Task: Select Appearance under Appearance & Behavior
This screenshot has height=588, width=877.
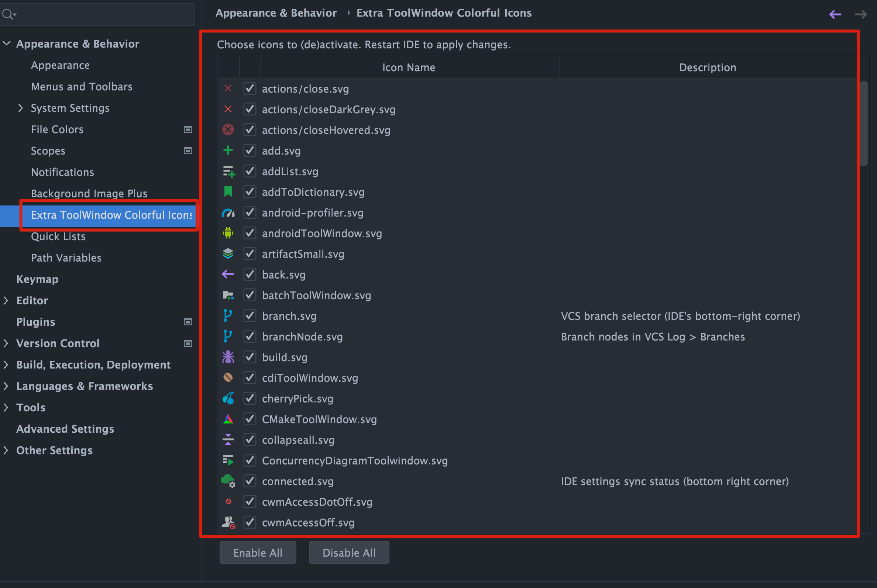Action: tap(61, 65)
